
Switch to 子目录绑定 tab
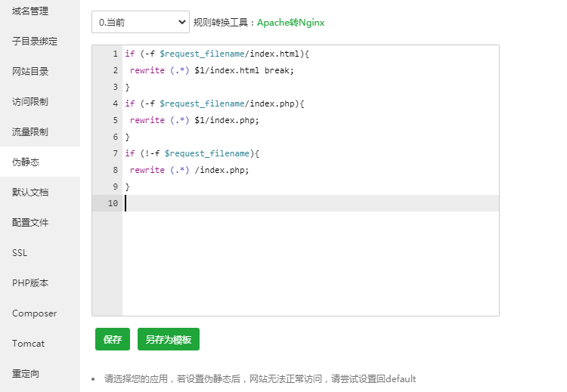pos(35,42)
